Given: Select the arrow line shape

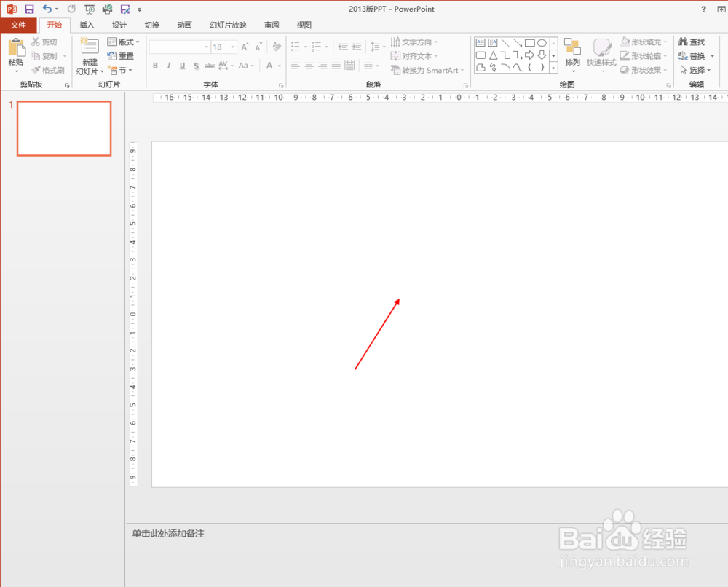Looking at the screenshot, I should 517,43.
